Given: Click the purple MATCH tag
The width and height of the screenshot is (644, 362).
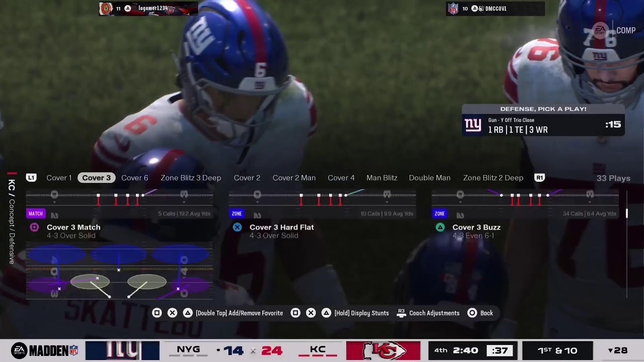Looking at the screenshot, I should (35, 214).
